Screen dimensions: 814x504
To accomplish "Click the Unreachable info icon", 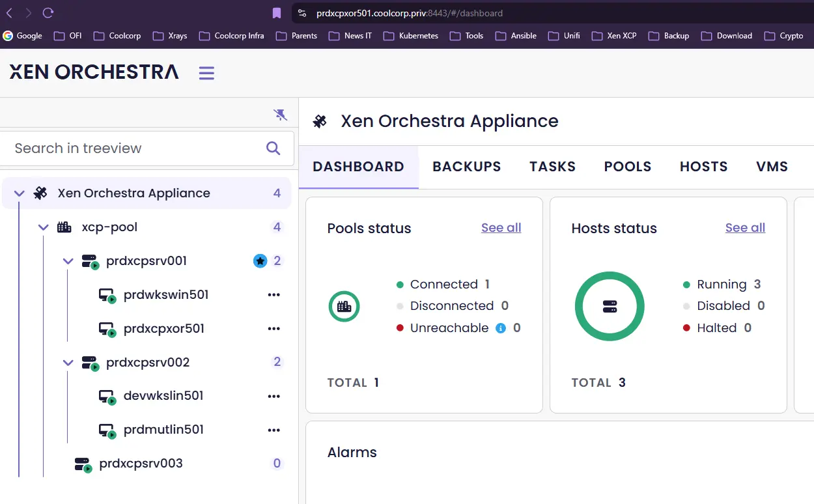I will click(x=501, y=328).
